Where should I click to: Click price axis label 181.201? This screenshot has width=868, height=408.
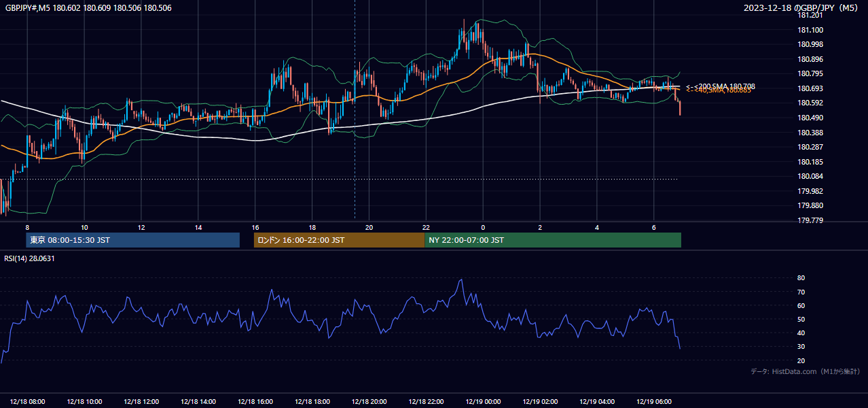810,15
